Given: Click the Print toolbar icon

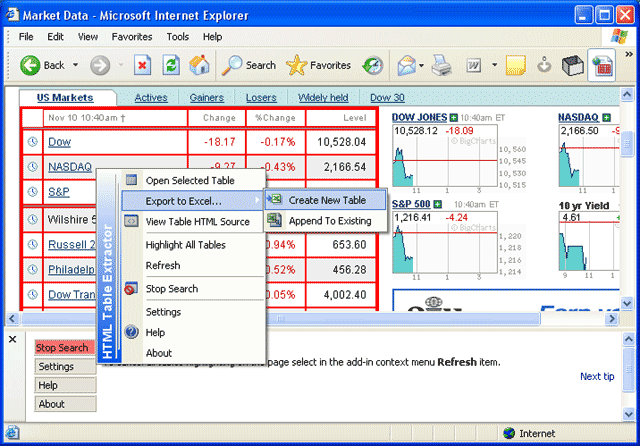Looking at the screenshot, I should pyautogui.click(x=443, y=65).
